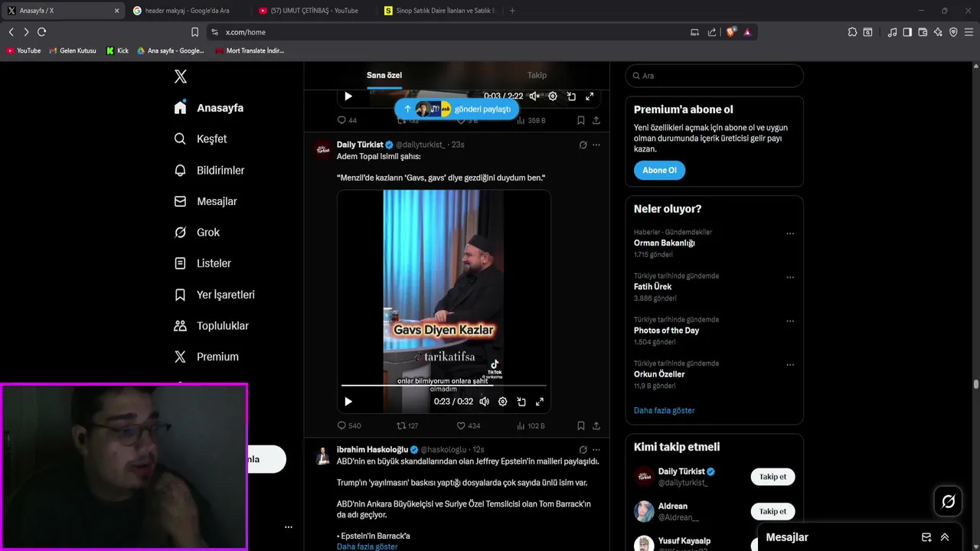Open the Orman Bakanlığı trending topic
Image resolution: width=980 pixels, height=551 pixels.
point(664,243)
